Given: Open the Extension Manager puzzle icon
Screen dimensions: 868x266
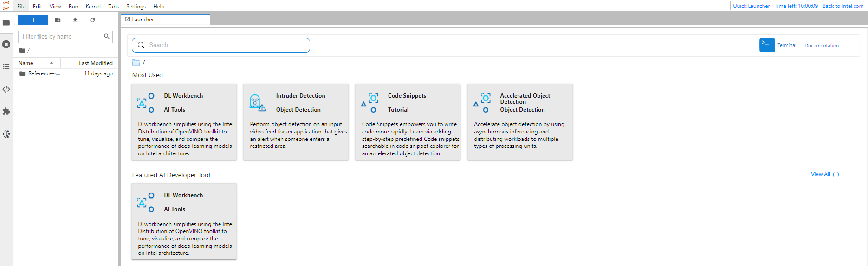Looking at the screenshot, I should coord(6,112).
